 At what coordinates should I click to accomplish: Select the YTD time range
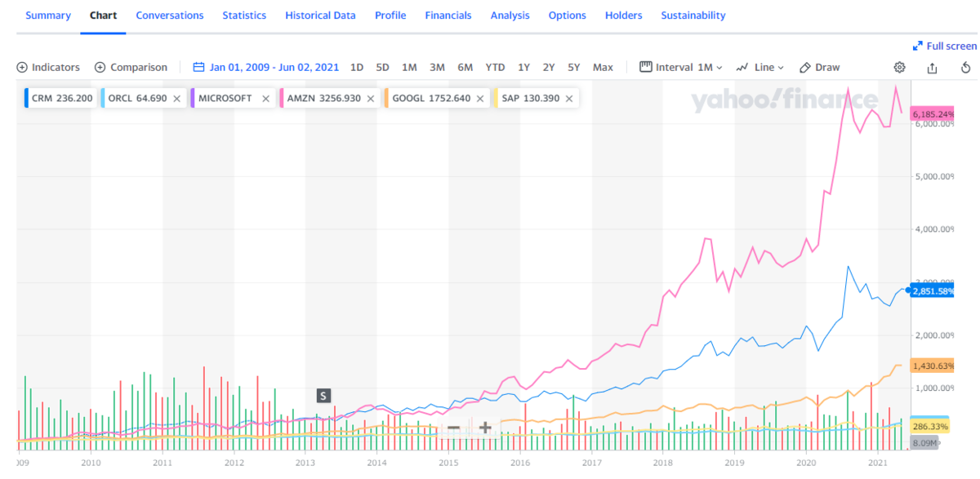coord(495,68)
